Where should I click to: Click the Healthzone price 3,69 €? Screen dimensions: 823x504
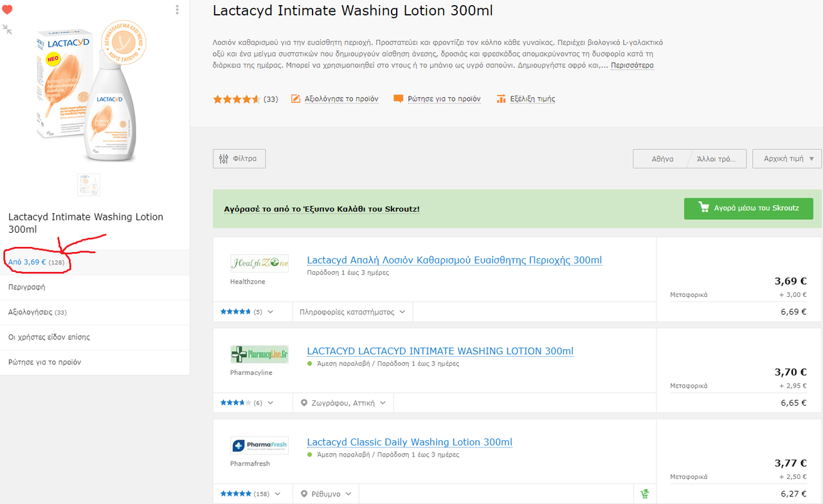790,281
